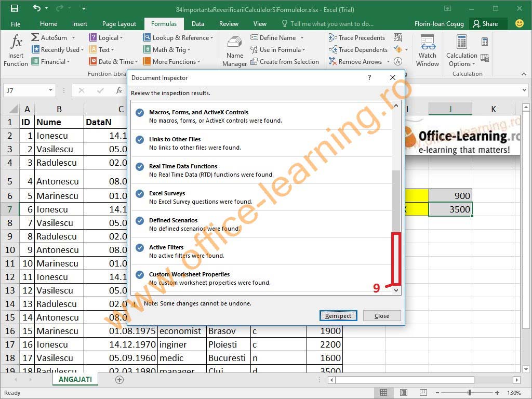Open More Functions in the ribbon
The width and height of the screenshot is (532, 399).
pos(171,61)
